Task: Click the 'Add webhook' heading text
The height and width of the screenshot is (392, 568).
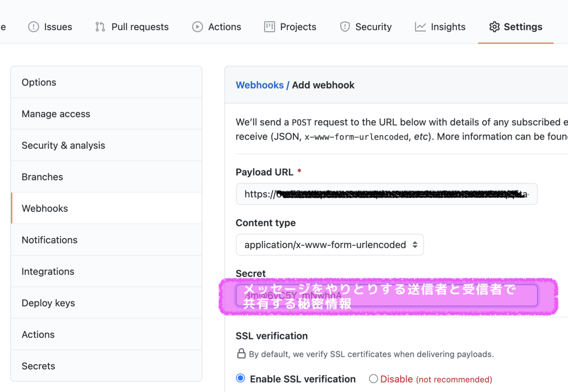Action: [323, 85]
